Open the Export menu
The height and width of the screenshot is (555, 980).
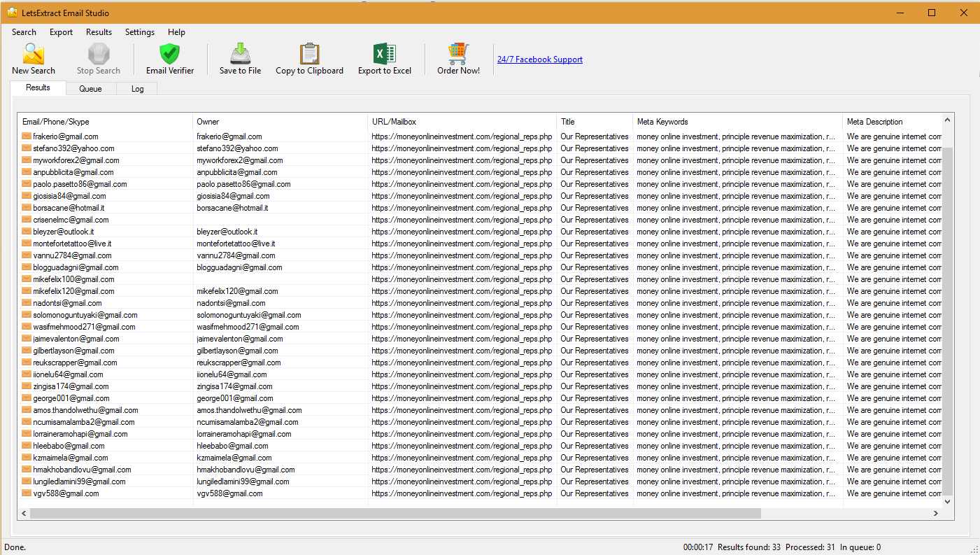click(61, 32)
